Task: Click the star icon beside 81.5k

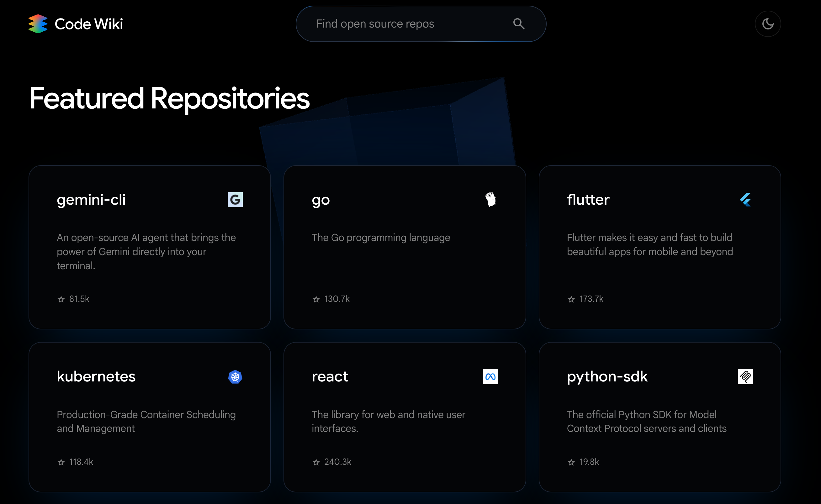Action: click(x=61, y=299)
